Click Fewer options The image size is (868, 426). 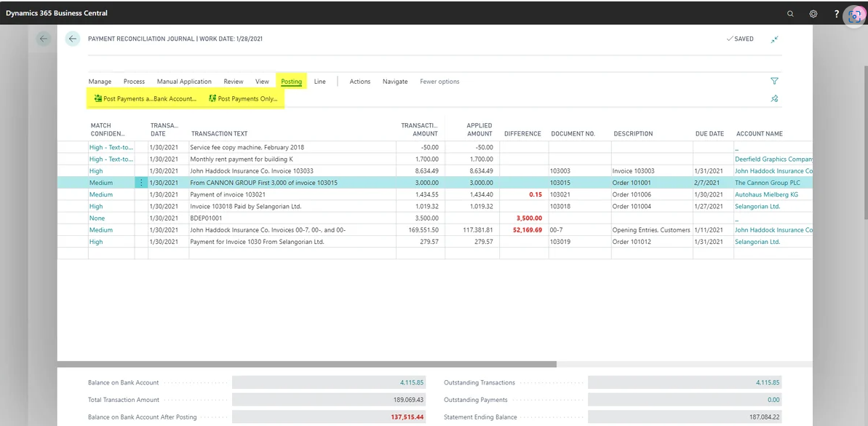click(439, 82)
